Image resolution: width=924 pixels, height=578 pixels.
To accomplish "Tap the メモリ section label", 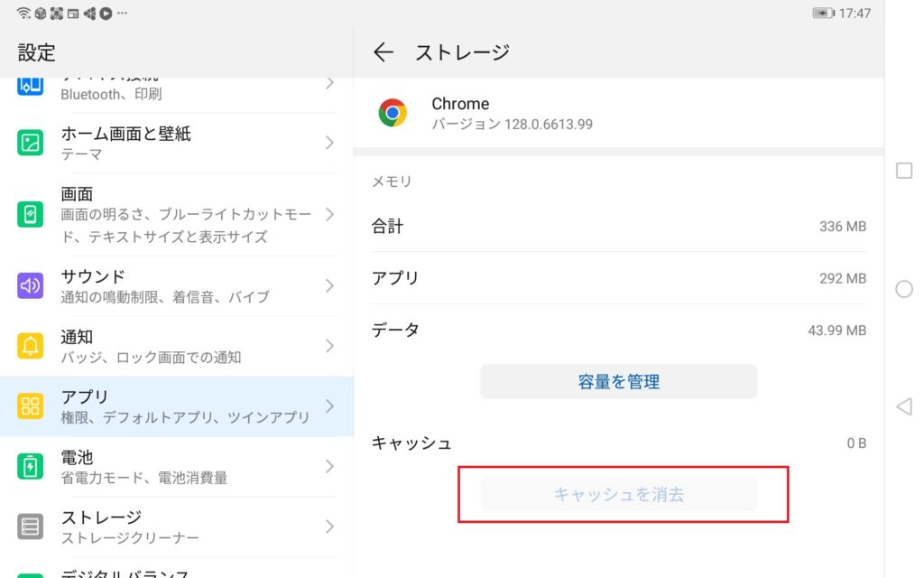I will pyautogui.click(x=392, y=181).
